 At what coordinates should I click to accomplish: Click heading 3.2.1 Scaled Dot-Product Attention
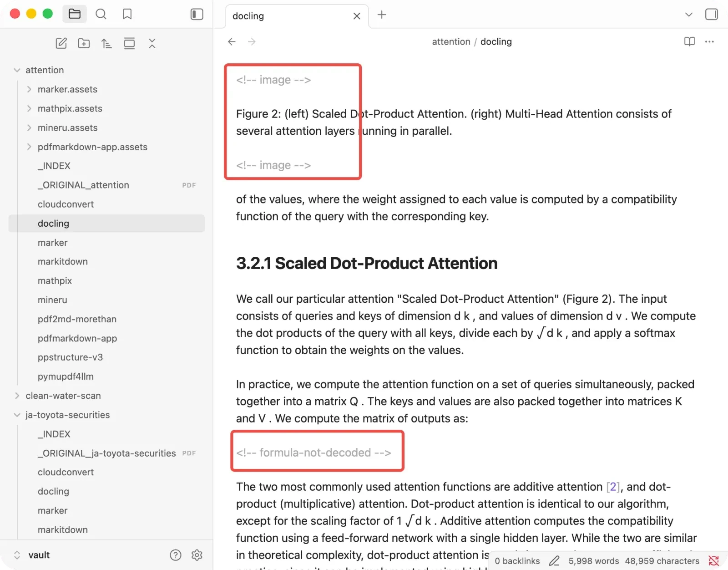pyautogui.click(x=367, y=263)
